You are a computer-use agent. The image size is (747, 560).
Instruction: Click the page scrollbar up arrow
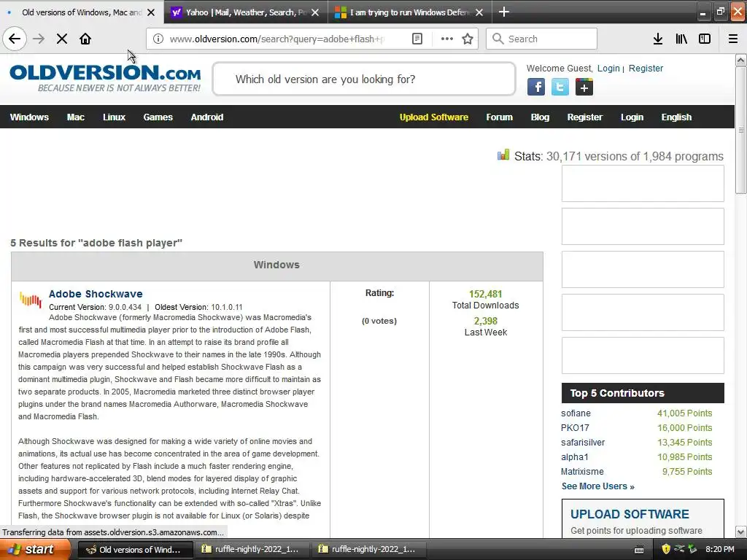point(740,60)
